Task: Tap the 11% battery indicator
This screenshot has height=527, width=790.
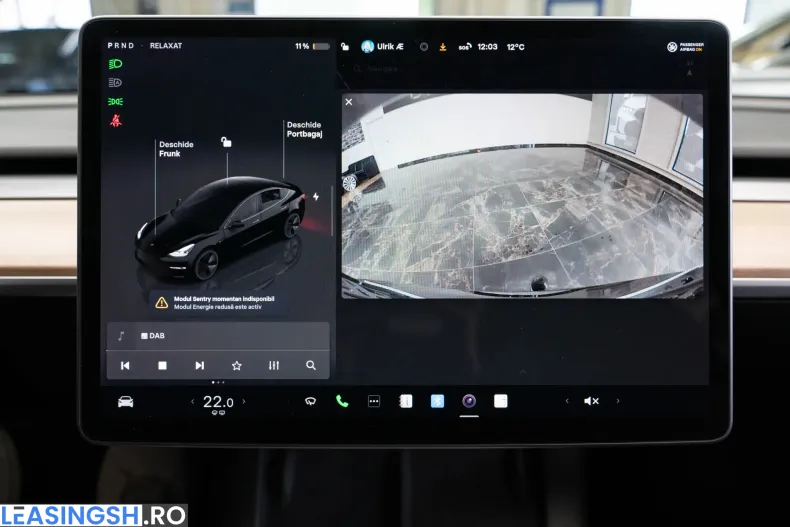Action: (312, 46)
